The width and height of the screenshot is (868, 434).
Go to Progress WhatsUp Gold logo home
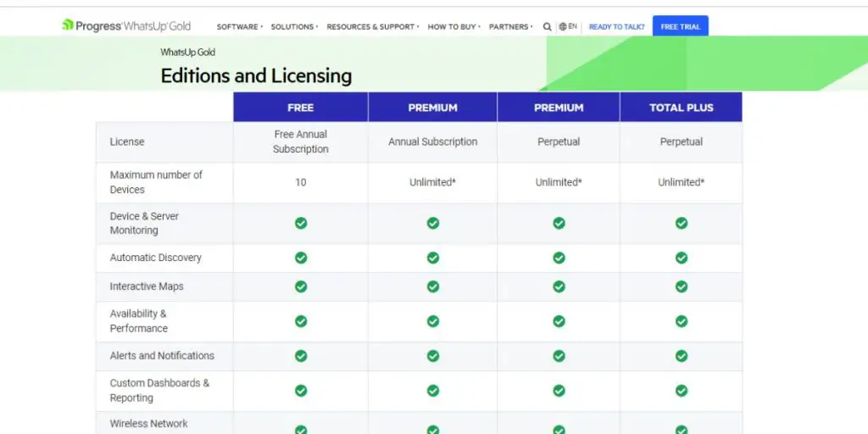(126, 25)
